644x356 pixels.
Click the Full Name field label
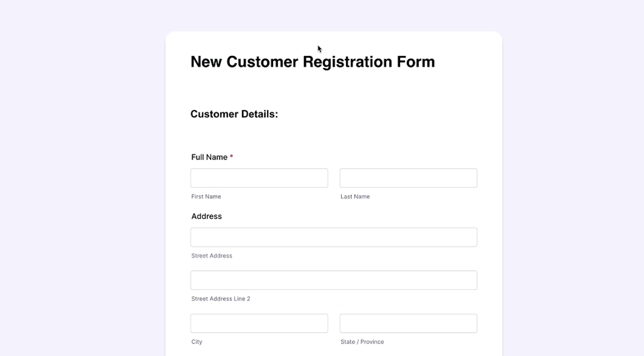pos(209,157)
